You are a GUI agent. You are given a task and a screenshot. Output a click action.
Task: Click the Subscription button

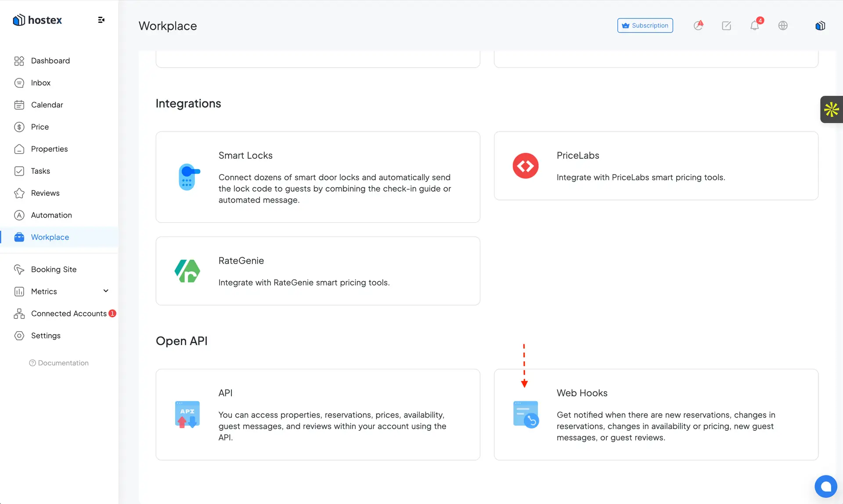click(x=645, y=25)
